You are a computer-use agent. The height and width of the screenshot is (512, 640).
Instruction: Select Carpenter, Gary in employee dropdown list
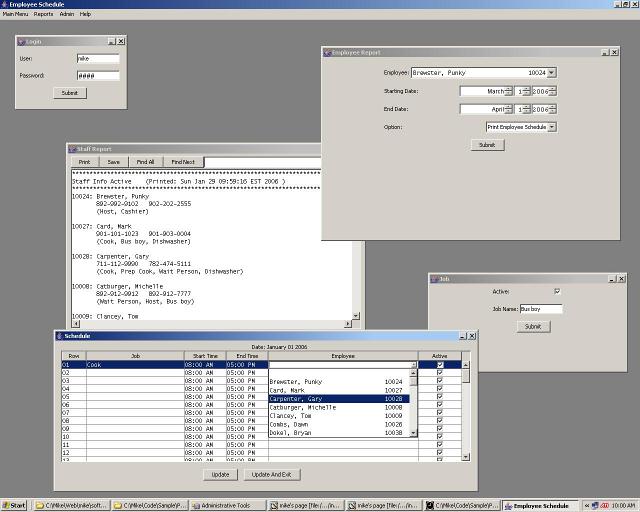tap(339, 399)
